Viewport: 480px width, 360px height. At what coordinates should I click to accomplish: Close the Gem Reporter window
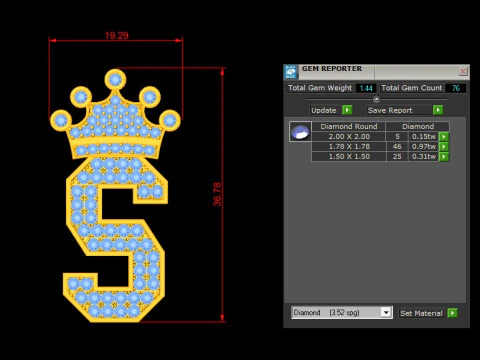(463, 71)
